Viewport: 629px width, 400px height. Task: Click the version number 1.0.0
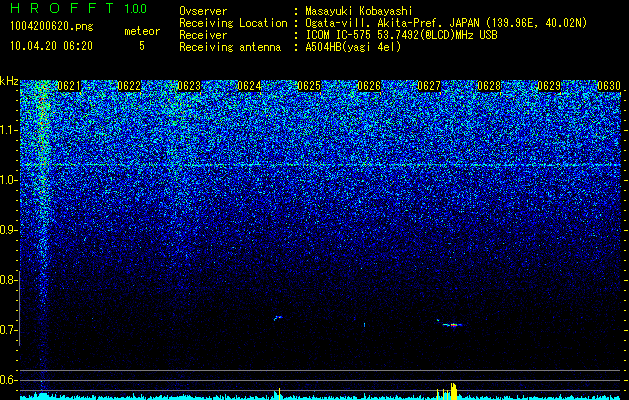pos(136,9)
